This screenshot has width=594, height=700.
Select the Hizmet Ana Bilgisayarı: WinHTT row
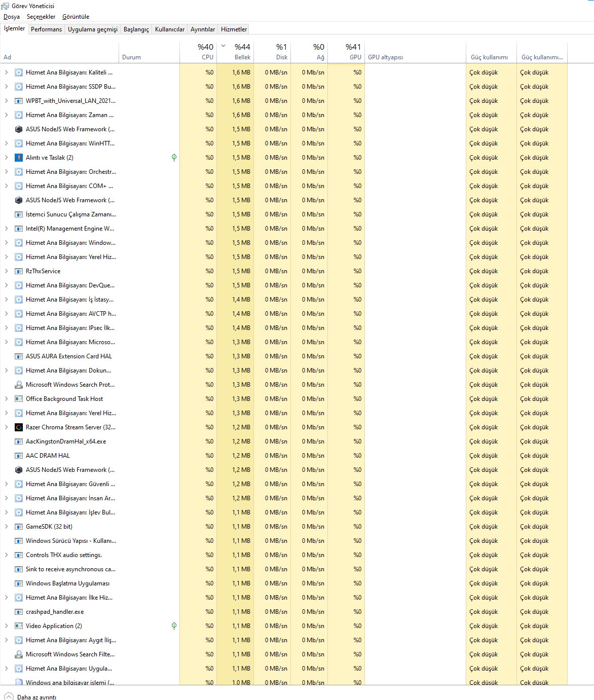pos(284,143)
